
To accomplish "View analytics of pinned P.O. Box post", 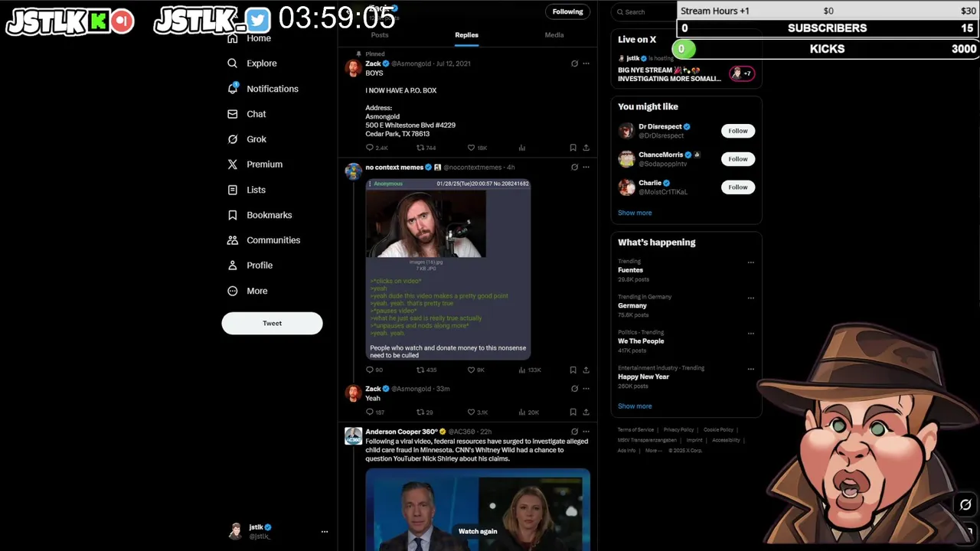I will click(522, 148).
